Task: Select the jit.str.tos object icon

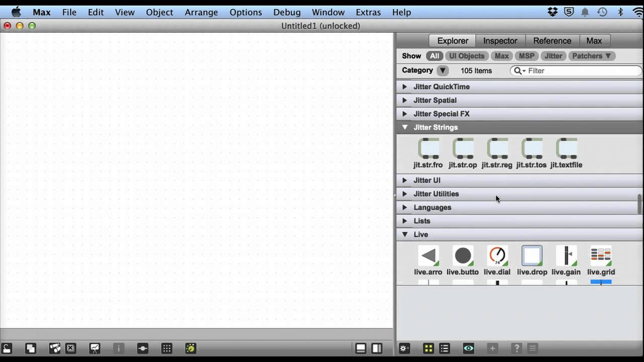Action: tap(532, 148)
